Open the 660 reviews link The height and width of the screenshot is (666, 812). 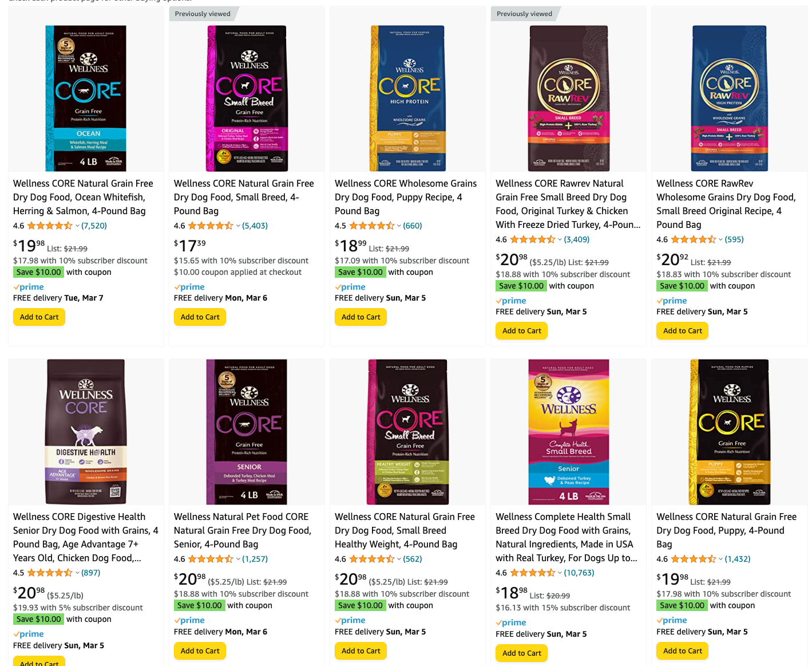pos(413,226)
